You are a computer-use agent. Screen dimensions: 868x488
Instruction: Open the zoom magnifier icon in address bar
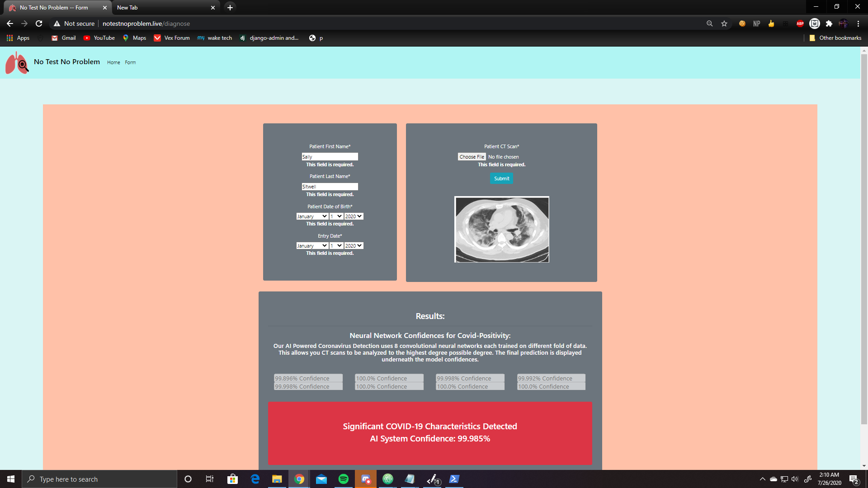pos(709,23)
